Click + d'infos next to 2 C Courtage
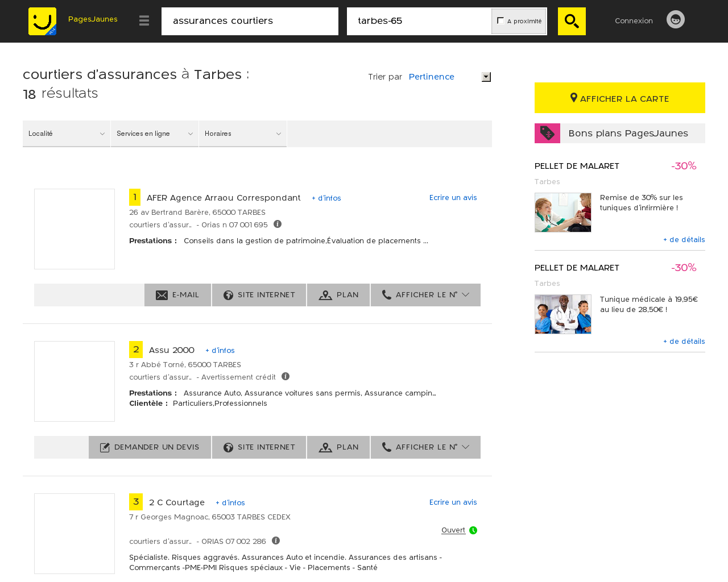This screenshot has height=582, width=728. [230, 502]
